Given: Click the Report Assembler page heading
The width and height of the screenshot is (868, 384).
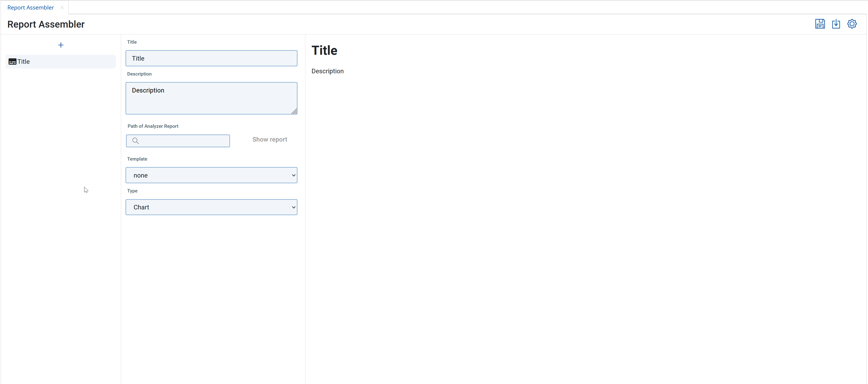Looking at the screenshot, I should (46, 24).
